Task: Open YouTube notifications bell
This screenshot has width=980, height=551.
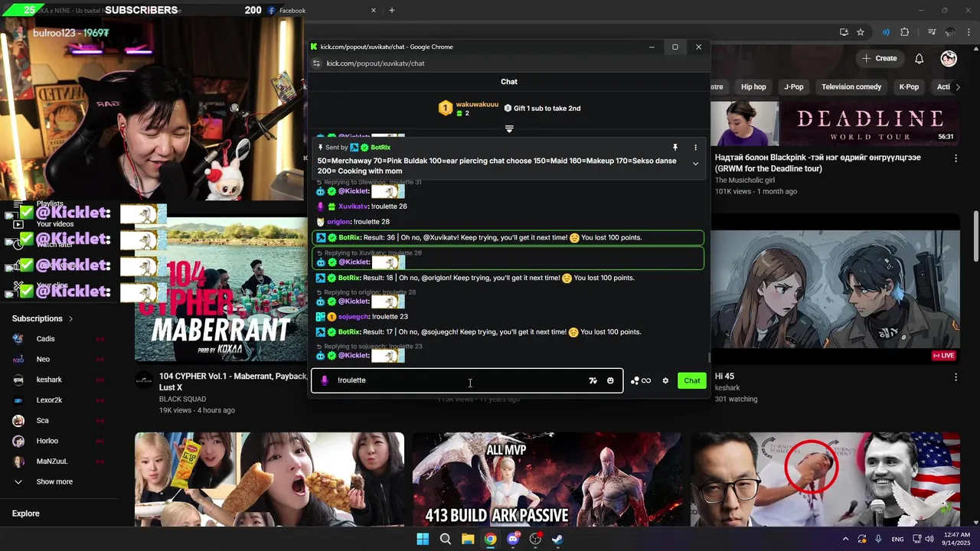Action: 919,58
